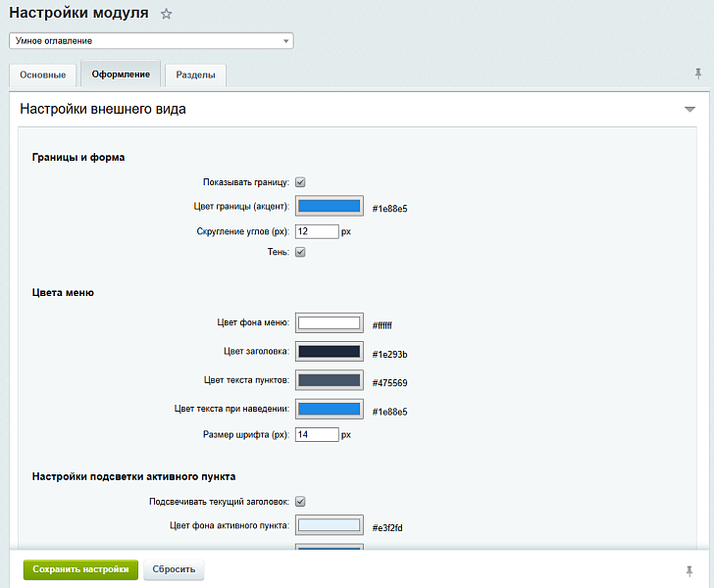The width and height of the screenshot is (714, 588).
Task: Click the Цвет текста при наведении swatch
Action: 329,409
